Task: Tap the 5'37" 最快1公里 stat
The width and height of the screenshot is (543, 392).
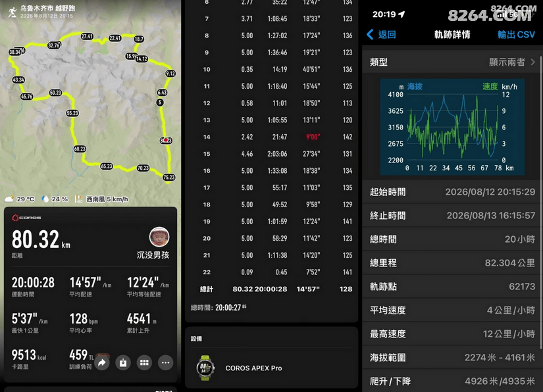Action: tap(30, 322)
